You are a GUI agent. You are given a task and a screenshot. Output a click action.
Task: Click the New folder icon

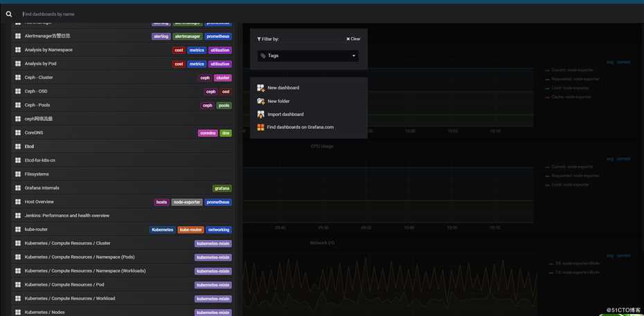[261, 101]
